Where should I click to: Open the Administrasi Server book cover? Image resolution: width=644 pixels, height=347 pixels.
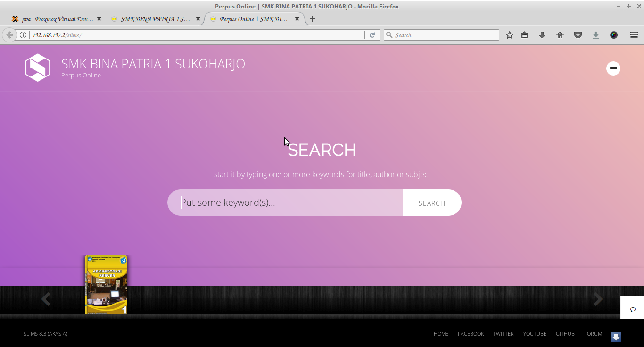coord(106,285)
